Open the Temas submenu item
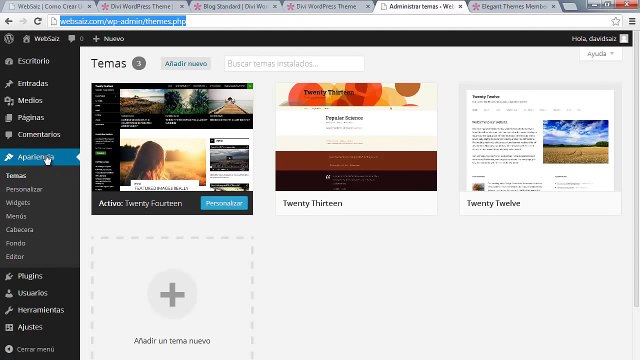The width and height of the screenshot is (640, 360). click(x=16, y=176)
